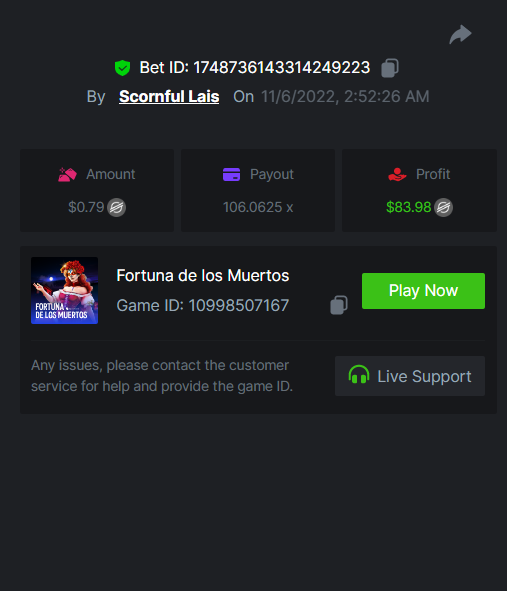This screenshot has width=507, height=591.
Task: Click the Game ID 10998507167 text
Action: (x=203, y=305)
